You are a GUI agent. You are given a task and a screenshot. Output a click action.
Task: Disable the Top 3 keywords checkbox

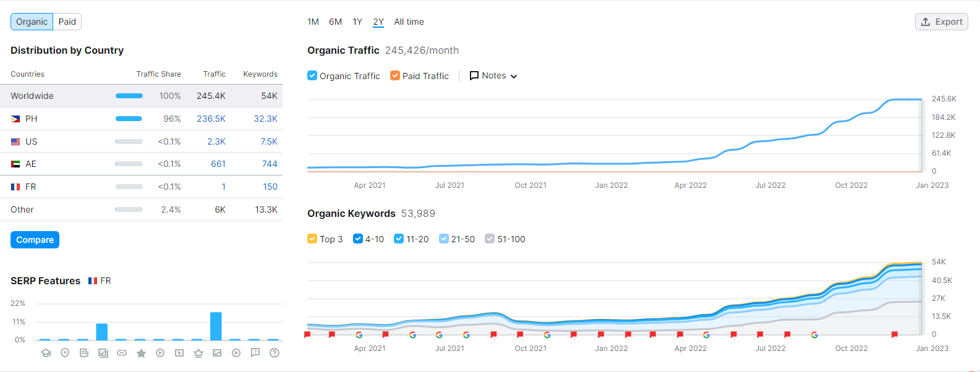coord(312,239)
